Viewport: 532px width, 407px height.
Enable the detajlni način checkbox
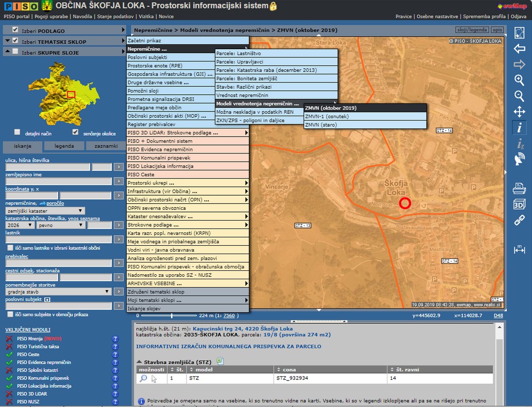pos(17,132)
